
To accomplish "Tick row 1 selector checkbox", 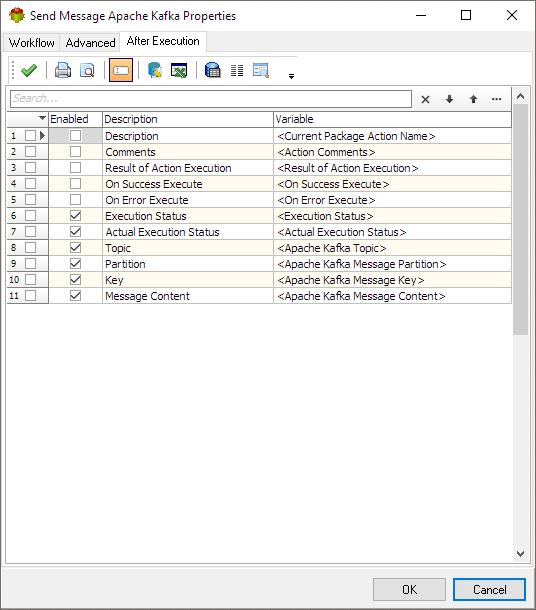I will [x=30, y=135].
